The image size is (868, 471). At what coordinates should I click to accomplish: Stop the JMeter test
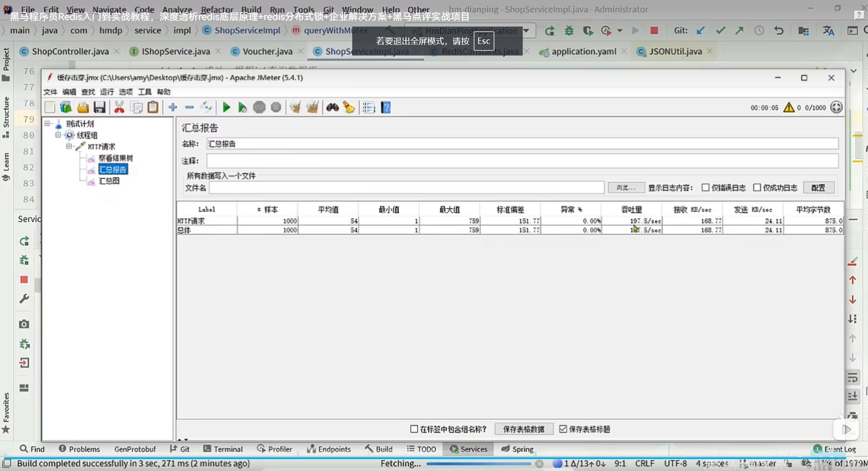click(x=259, y=108)
